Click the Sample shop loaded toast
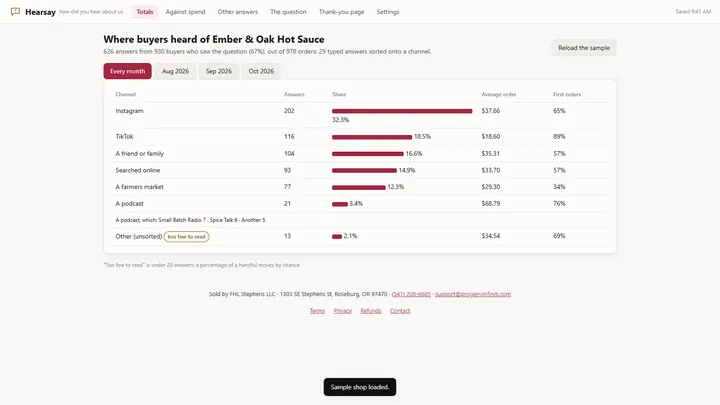Image resolution: width=720 pixels, height=405 pixels. click(360, 387)
